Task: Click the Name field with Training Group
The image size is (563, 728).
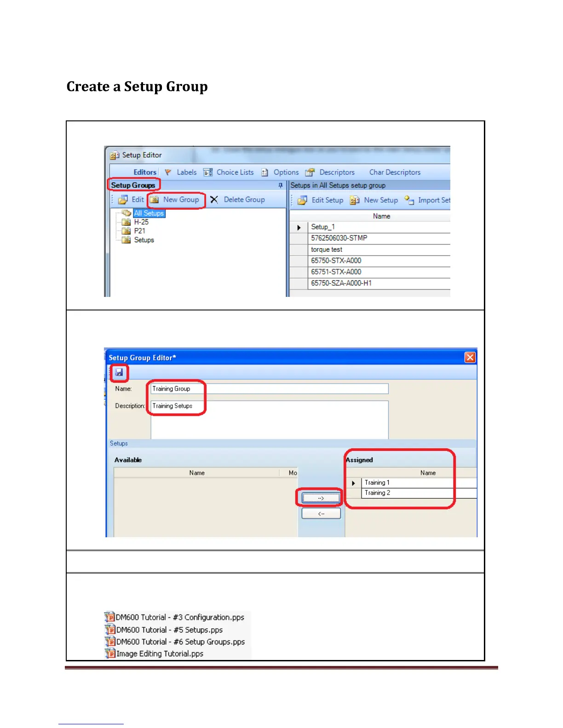Action: (x=270, y=389)
